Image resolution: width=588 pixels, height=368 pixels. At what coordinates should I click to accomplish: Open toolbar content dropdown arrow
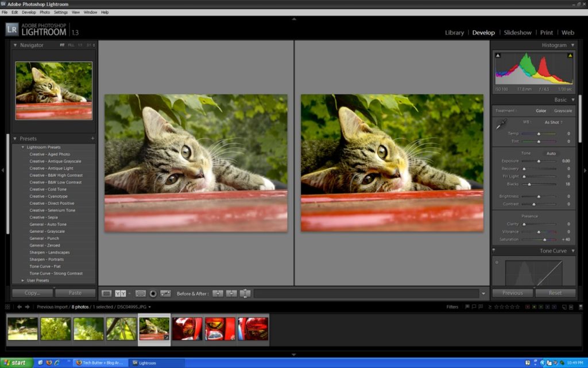pyautogui.click(x=483, y=294)
